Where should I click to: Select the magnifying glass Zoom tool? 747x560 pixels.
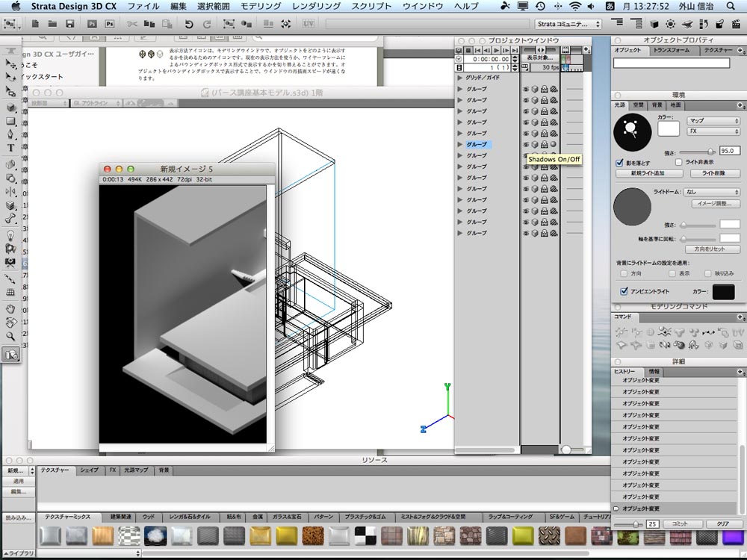[x=11, y=337]
